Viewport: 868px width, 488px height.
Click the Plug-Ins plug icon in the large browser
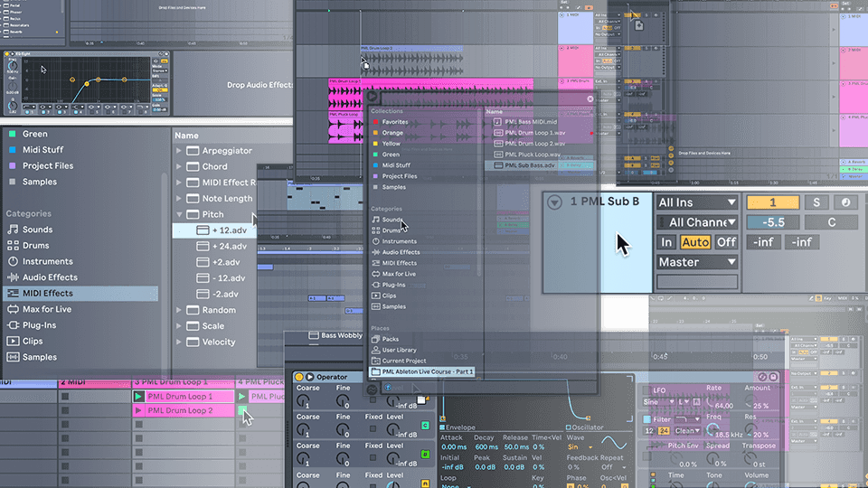pos(13,325)
